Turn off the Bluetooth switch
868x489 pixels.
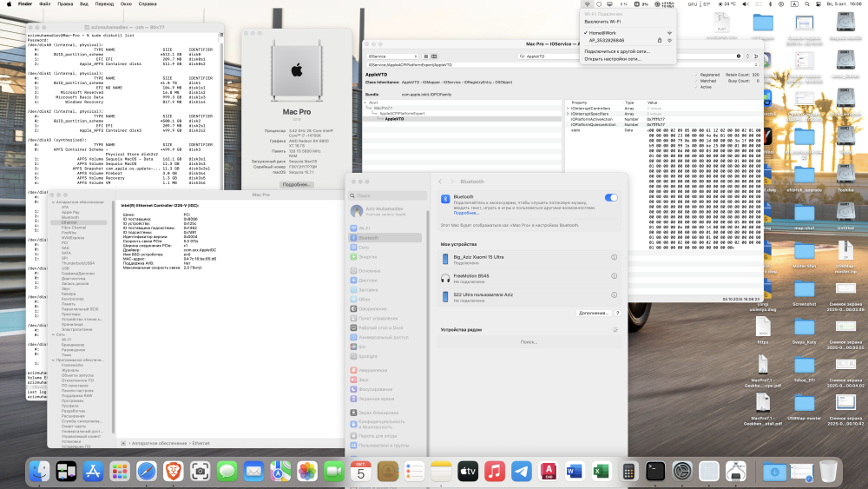click(611, 198)
